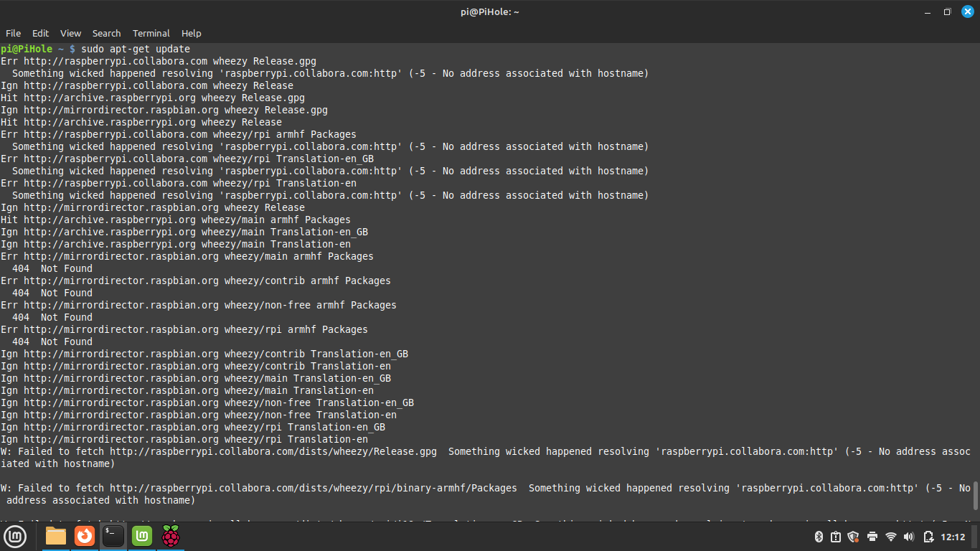
Task: Click 'Ign mirrordirector.raspbian.org wheezy/main Translation-en'
Action: (x=187, y=390)
